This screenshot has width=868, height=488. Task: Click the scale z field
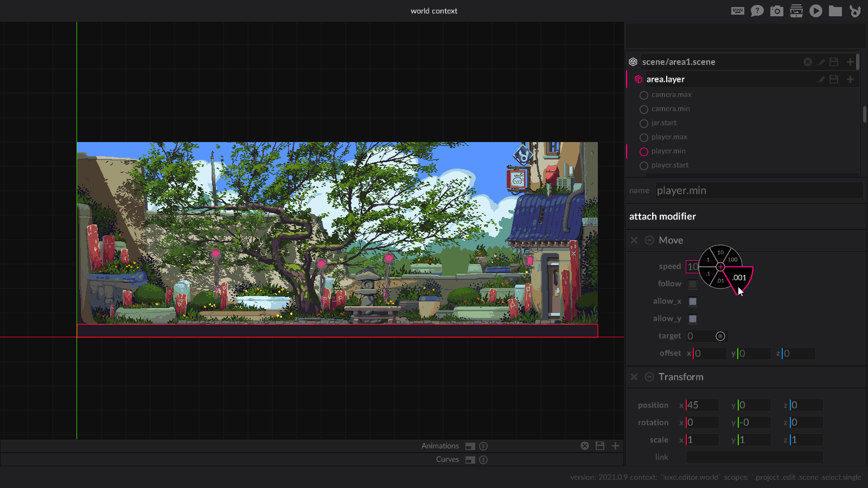[806, 440]
